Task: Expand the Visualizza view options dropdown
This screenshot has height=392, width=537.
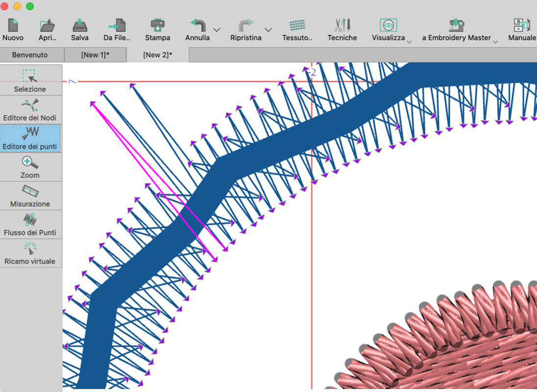Action: point(409,42)
